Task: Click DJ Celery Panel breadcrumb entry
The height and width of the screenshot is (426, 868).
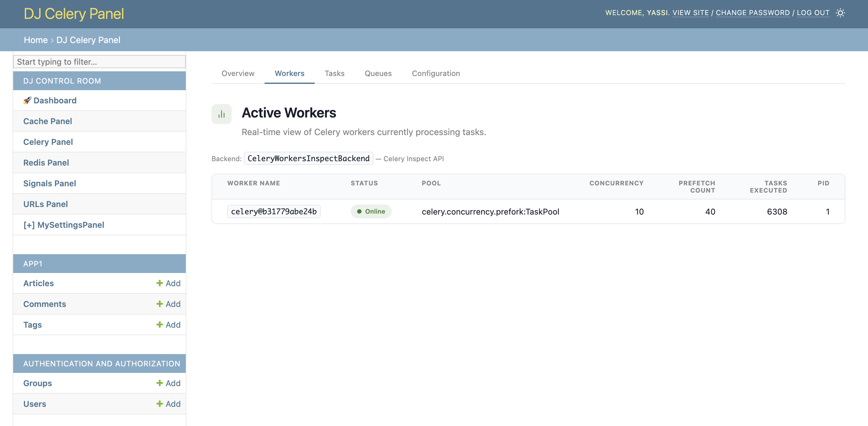Action: coord(88,40)
